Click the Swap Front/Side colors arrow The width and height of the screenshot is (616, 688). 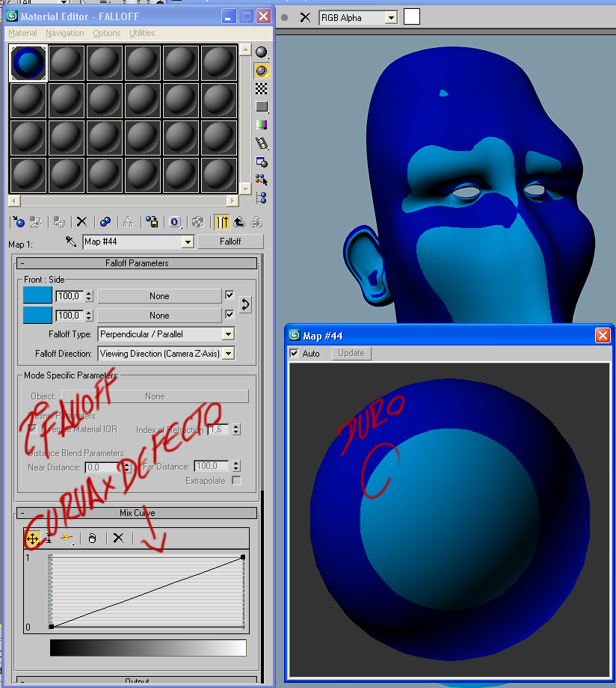click(x=244, y=304)
